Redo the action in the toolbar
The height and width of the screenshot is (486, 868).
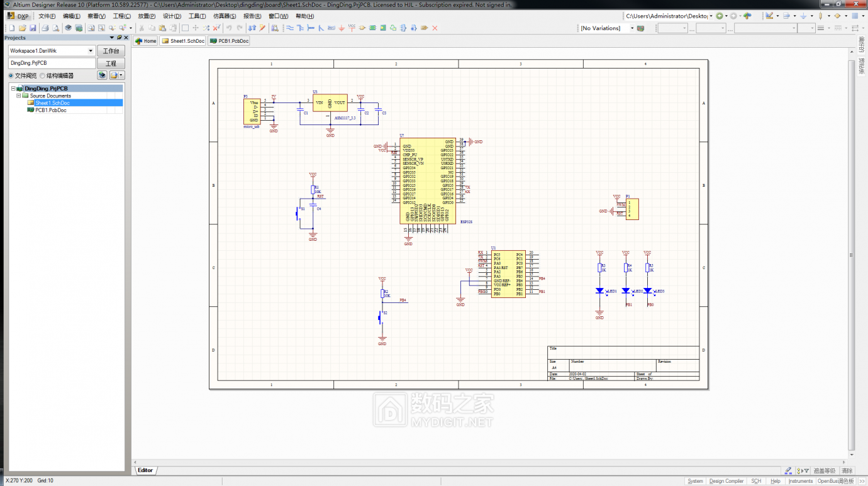pos(239,28)
